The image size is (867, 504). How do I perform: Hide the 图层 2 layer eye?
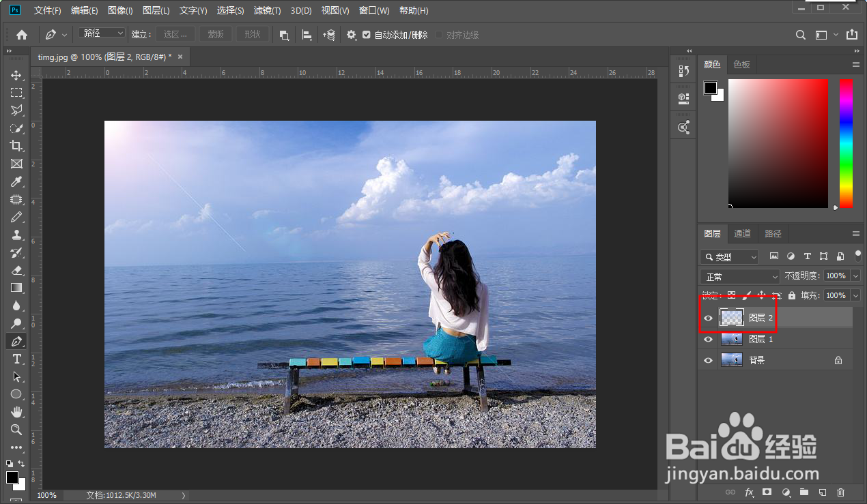(x=708, y=318)
